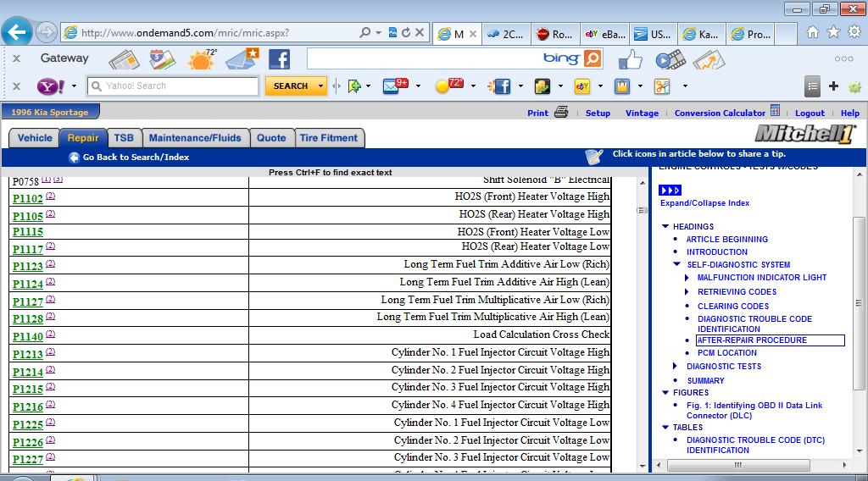Image resolution: width=868 pixels, height=481 pixels.
Task: Click the Bing search magnifier button
Action: click(593, 58)
